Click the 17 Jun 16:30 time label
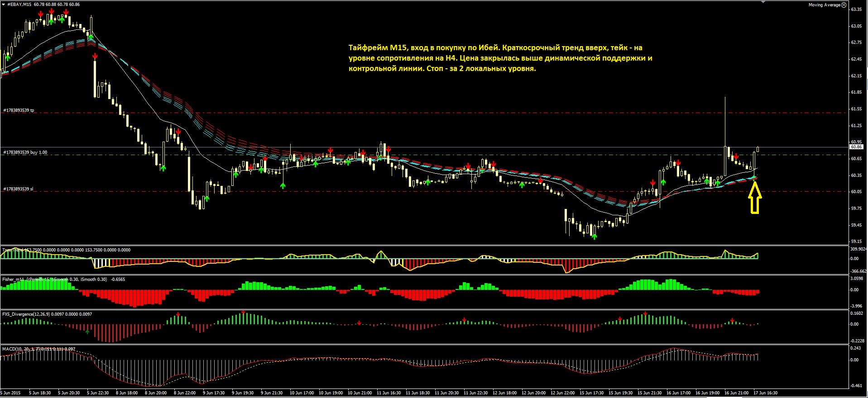Viewport: 868px width, 398px height. tap(765, 393)
